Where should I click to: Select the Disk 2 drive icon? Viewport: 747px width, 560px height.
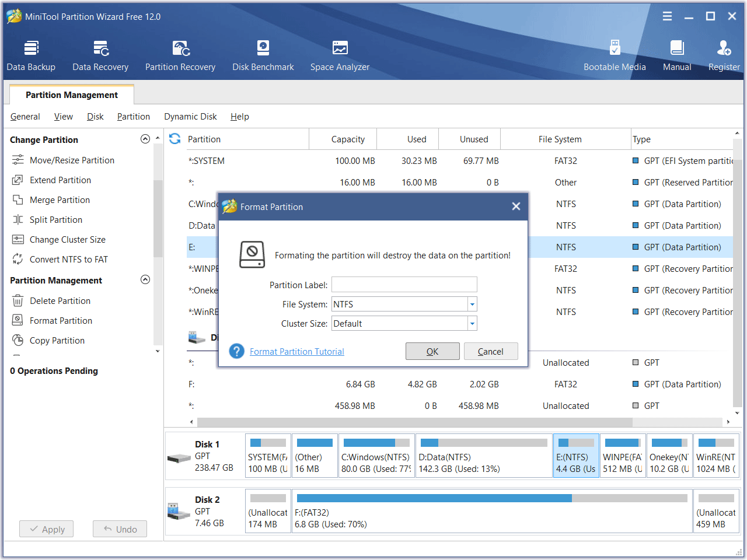tap(179, 512)
